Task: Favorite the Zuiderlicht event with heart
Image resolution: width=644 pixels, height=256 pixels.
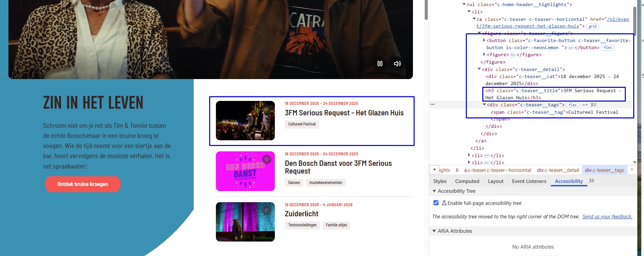Action: coord(267,210)
